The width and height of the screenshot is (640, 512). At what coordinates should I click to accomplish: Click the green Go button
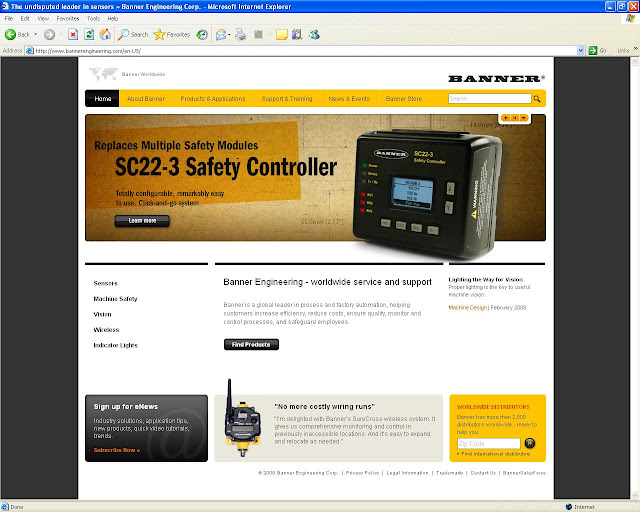(x=598, y=51)
